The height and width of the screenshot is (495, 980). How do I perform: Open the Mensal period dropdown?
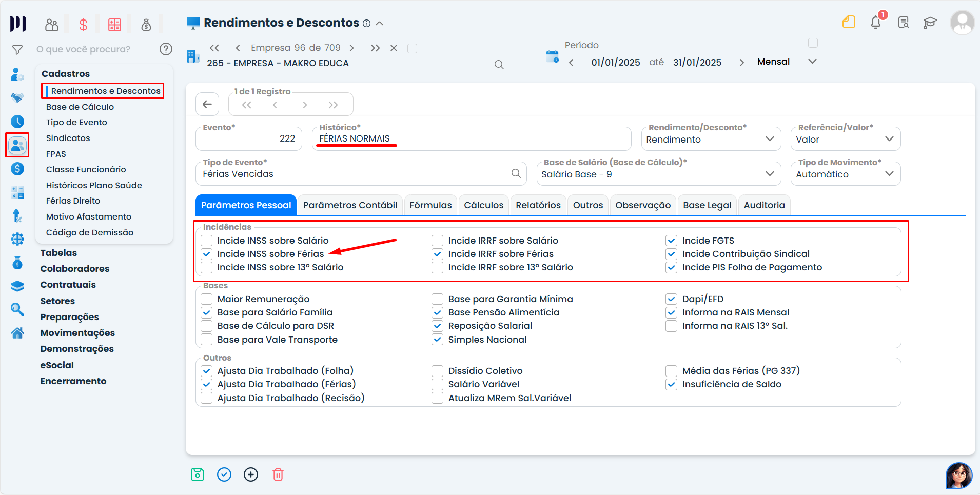tap(787, 62)
